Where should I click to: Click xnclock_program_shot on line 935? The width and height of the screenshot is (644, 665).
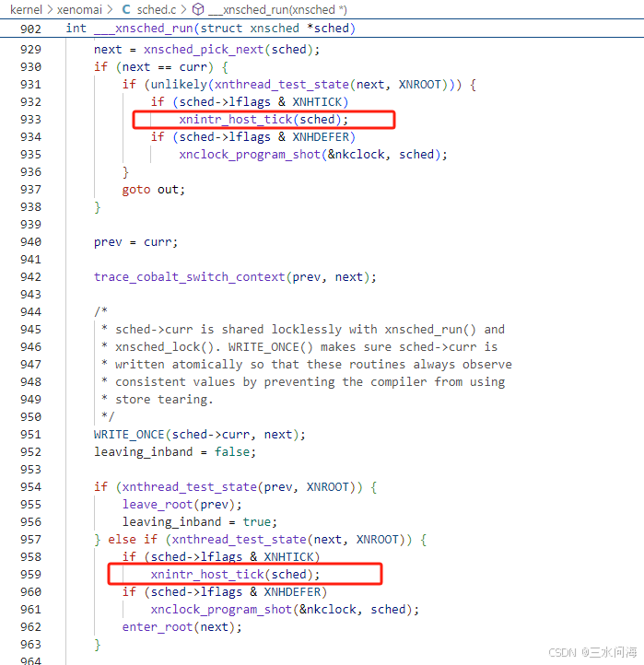click(x=250, y=155)
